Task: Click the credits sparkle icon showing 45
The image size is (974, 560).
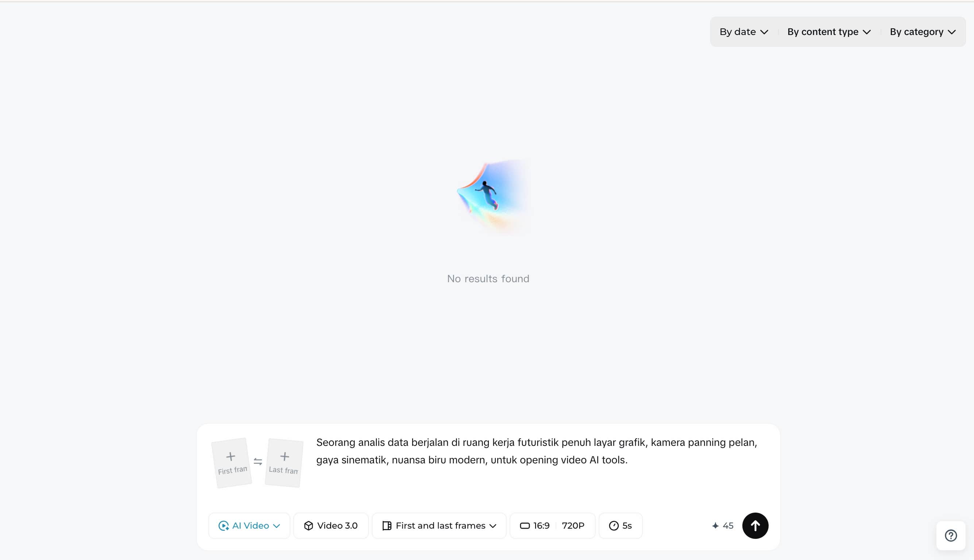Action: pos(715,525)
